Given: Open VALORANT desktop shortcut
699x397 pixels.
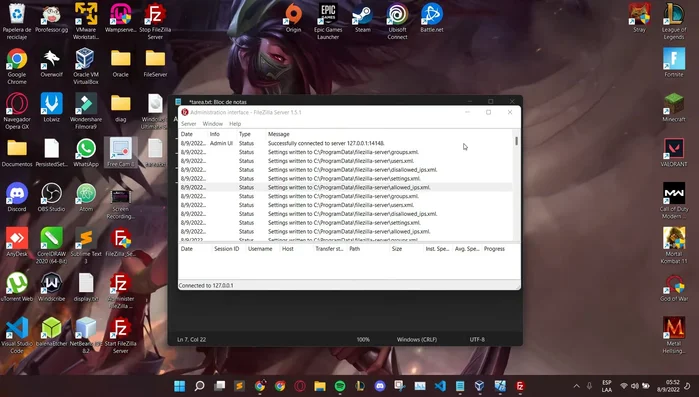Looking at the screenshot, I should (674, 152).
